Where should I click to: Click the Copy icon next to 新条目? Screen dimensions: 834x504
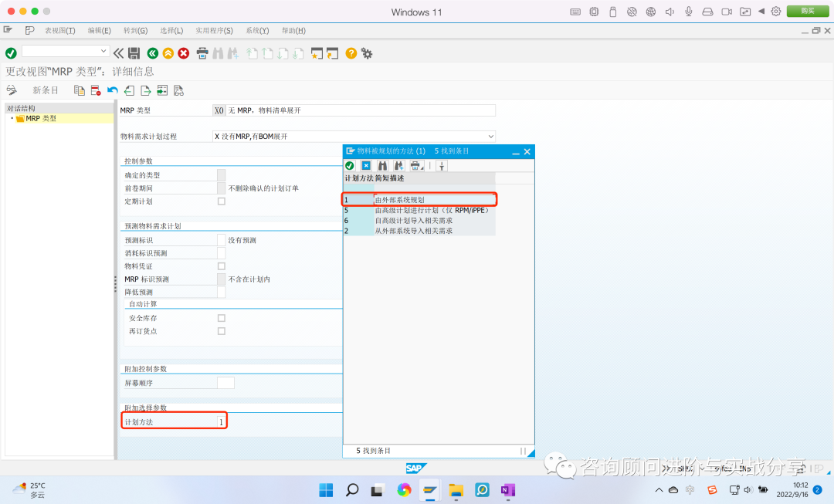(79, 90)
